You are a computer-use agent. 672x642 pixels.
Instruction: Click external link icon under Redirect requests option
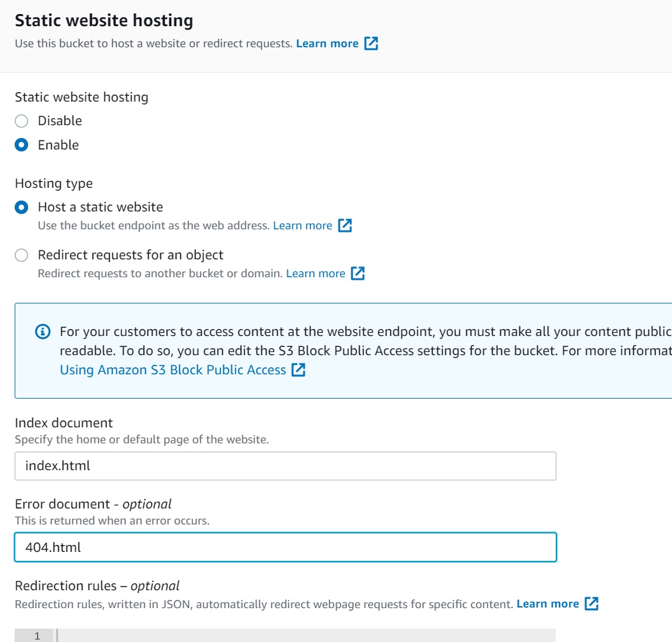coord(358,273)
